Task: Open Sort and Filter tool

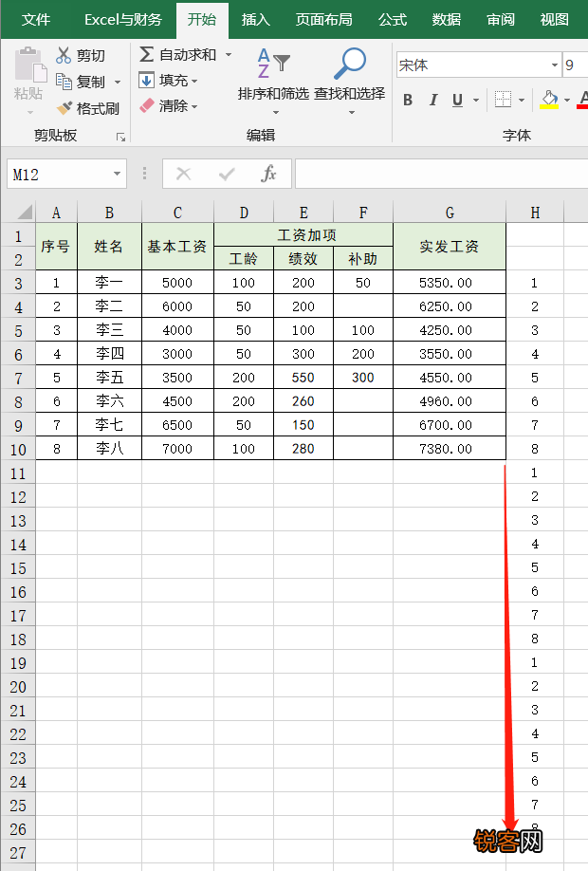Action: click(x=273, y=81)
